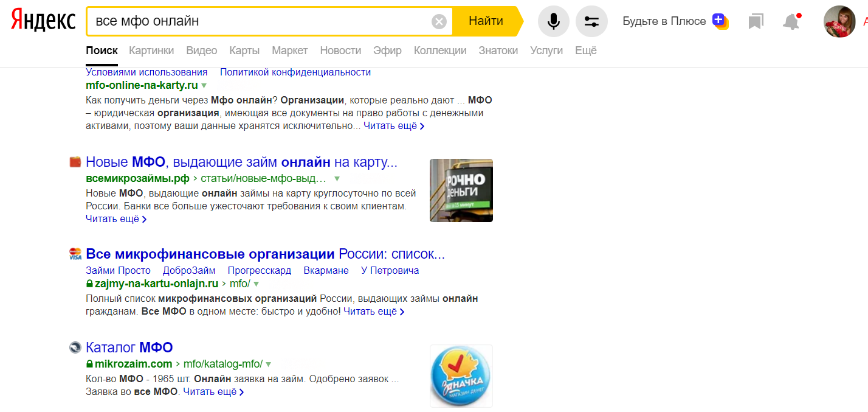Open search settings slider icon
This screenshot has height=412, width=868.
(x=591, y=21)
